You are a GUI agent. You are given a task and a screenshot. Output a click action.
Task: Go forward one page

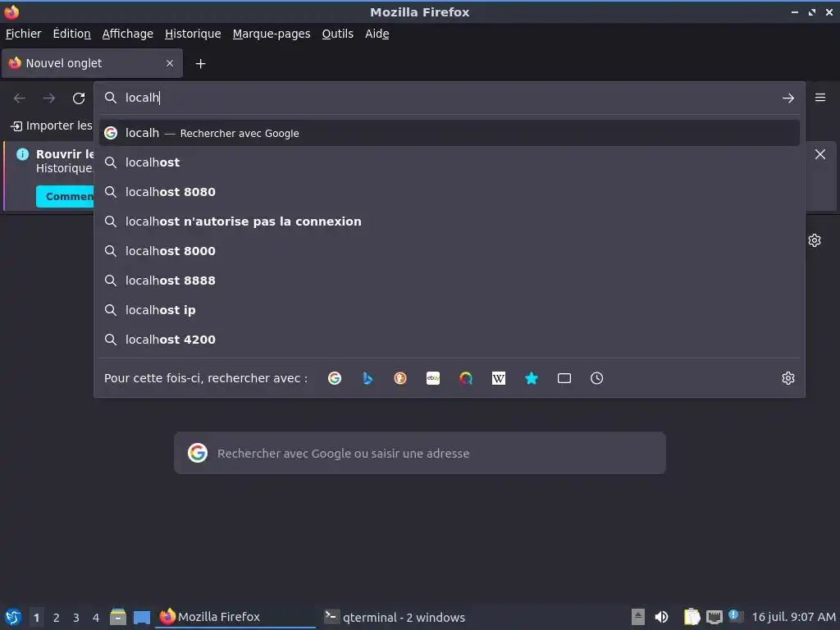[x=49, y=98]
